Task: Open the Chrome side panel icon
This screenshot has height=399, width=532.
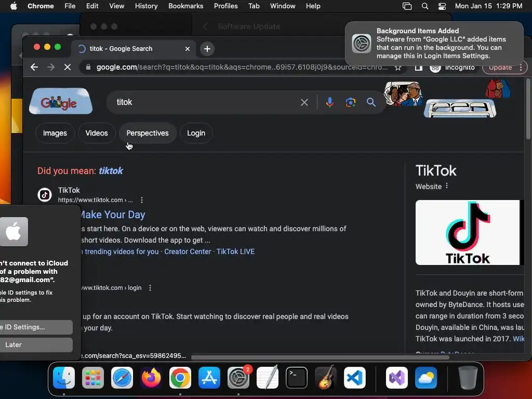Action: [x=419, y=68]
